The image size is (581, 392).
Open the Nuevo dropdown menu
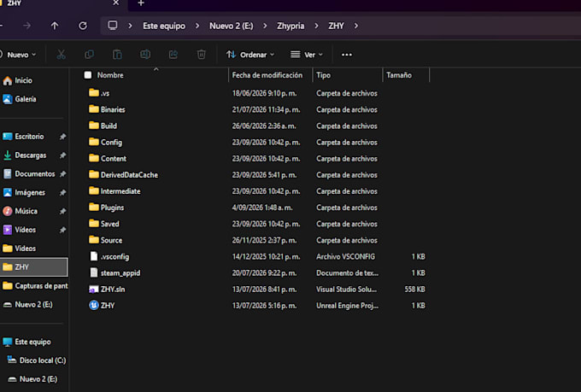(x=19, y=55)
